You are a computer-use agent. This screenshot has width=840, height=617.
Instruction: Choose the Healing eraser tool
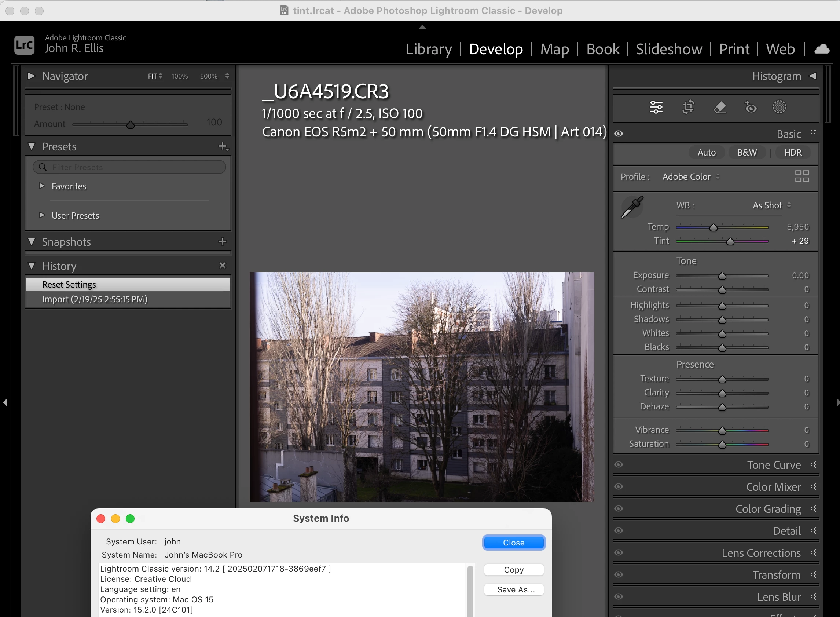point(719,107)
